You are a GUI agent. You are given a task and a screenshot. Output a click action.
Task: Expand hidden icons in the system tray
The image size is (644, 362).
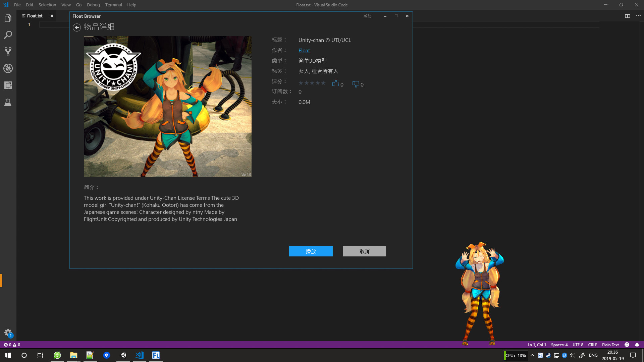point(532,355)
